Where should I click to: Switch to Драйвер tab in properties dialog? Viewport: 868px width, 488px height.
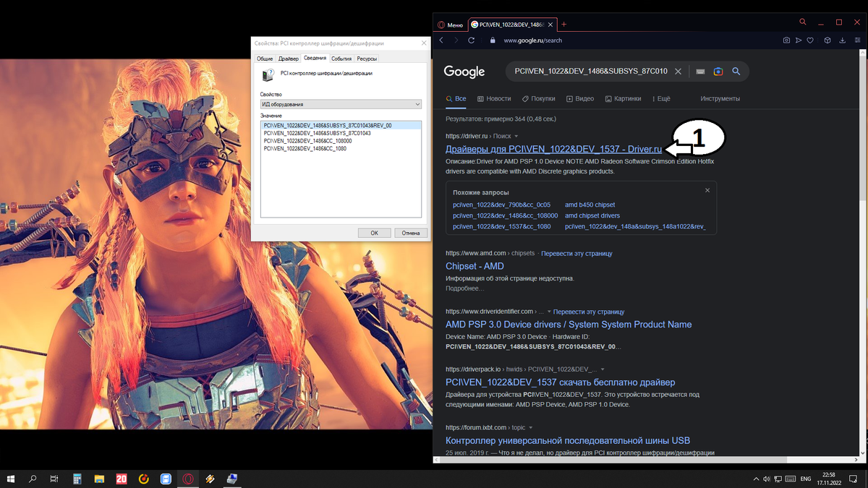coord(289,59)
